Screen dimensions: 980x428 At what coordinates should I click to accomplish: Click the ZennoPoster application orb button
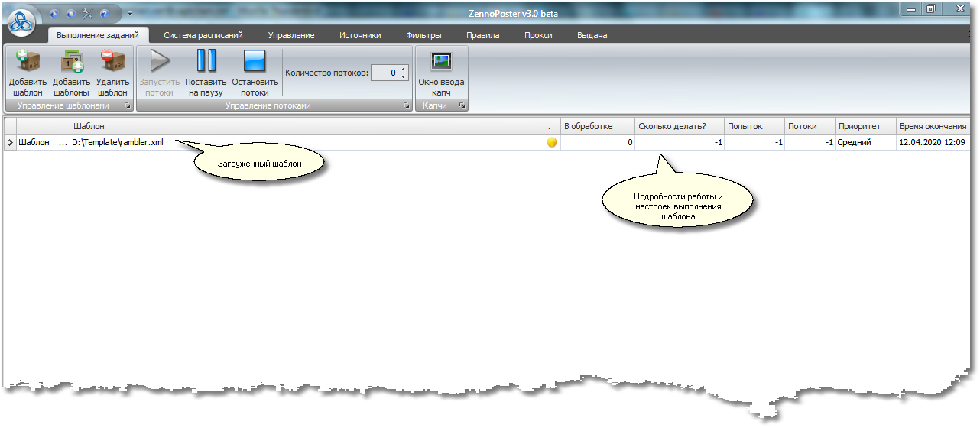coord(23,21)
